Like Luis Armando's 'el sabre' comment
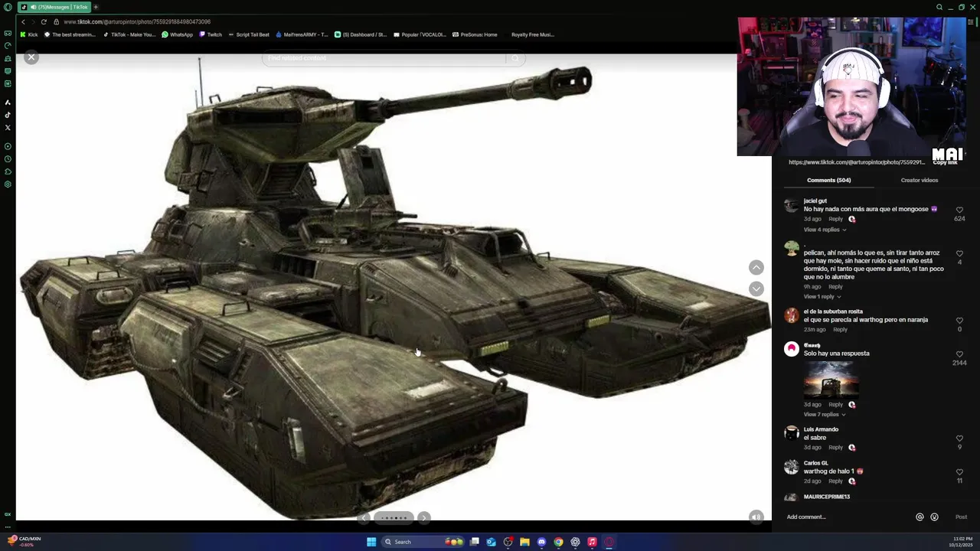 [x=959, y=439]
